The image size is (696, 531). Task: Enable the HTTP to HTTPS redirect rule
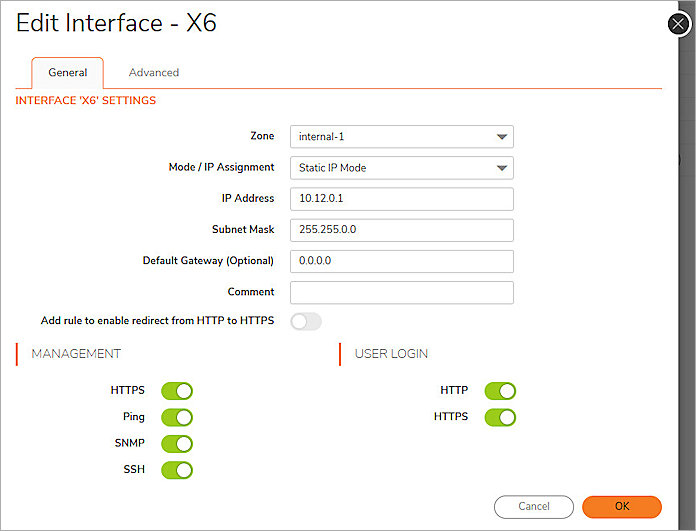click(x=306, y=321)
